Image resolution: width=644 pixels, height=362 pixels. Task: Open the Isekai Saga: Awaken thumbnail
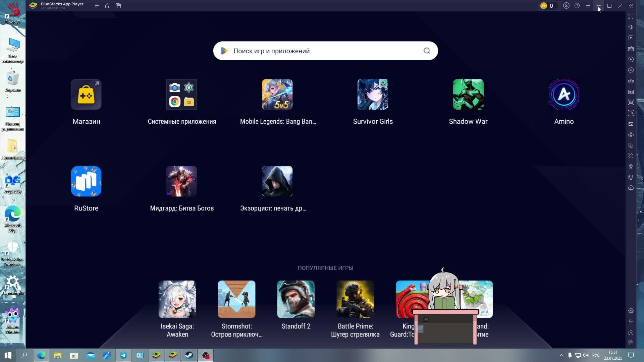177,299
